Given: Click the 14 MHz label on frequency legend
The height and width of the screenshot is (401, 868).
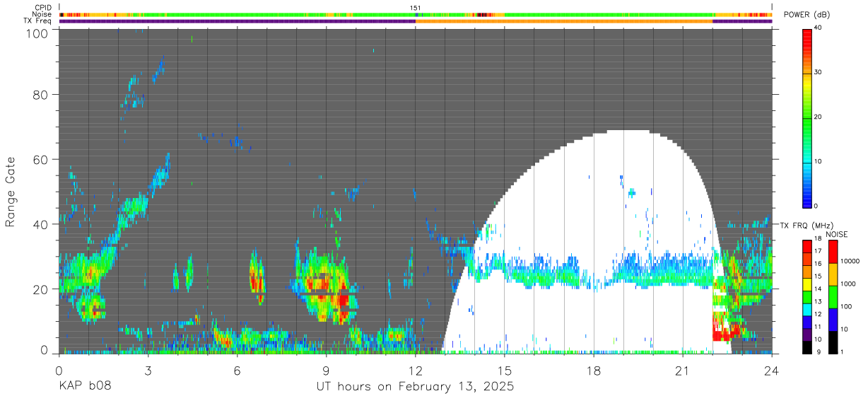Looking at the screenshot, I should 818,289.
